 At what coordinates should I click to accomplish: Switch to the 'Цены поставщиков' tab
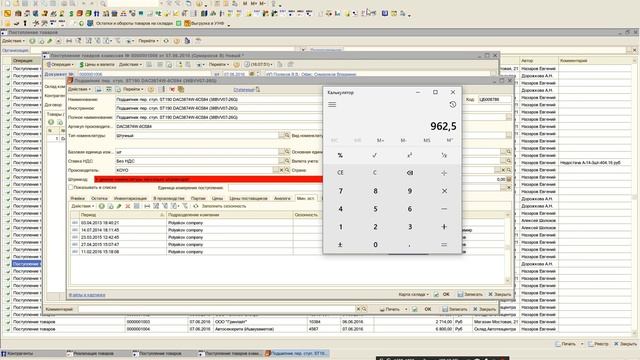click(248, 198)
